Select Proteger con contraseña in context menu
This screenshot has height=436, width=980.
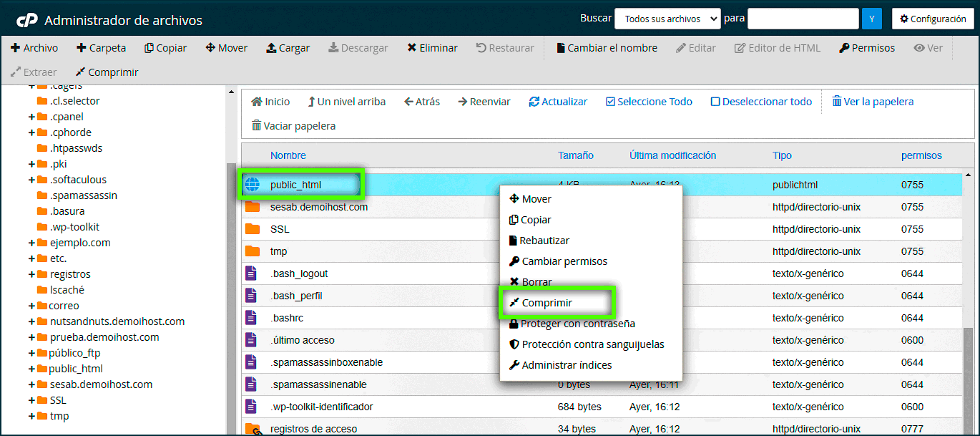tap(563, 324)
